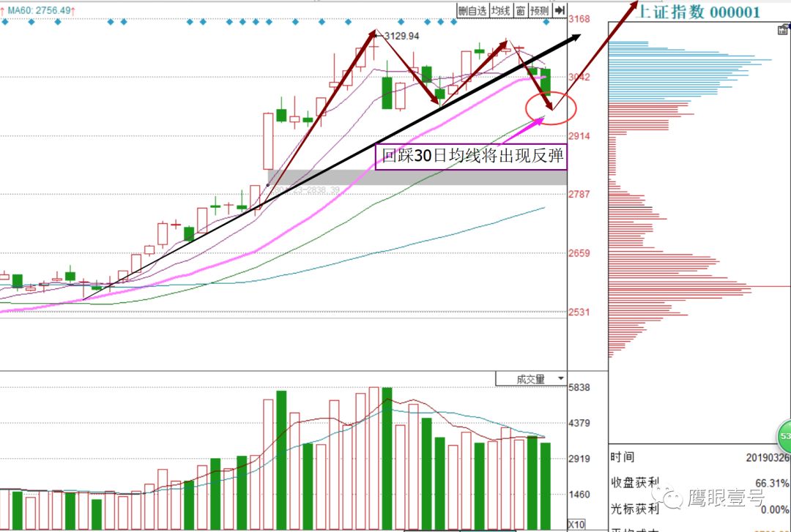
Task: Click the 2531 price axis value
Action: 579,312
